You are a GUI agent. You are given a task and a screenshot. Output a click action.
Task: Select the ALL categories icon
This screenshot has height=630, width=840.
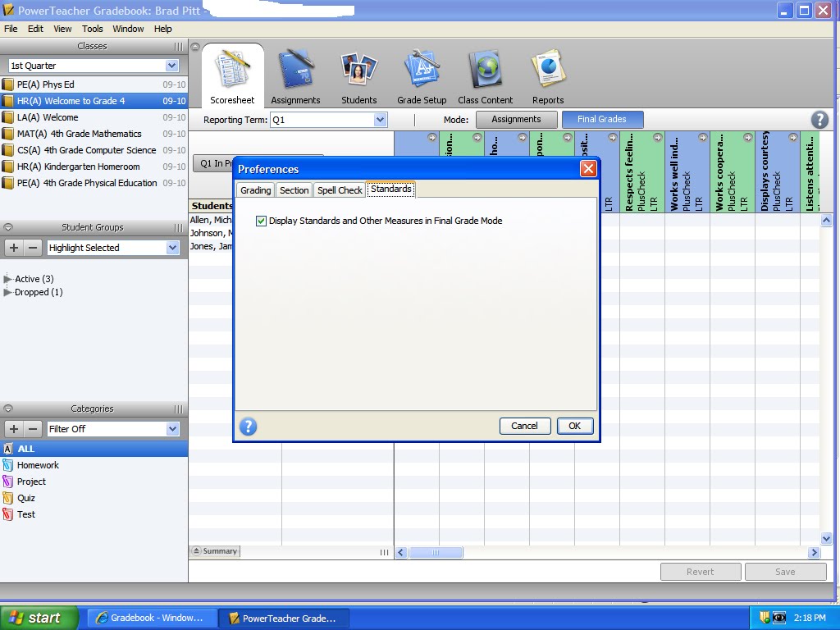(x=7, y=449)
